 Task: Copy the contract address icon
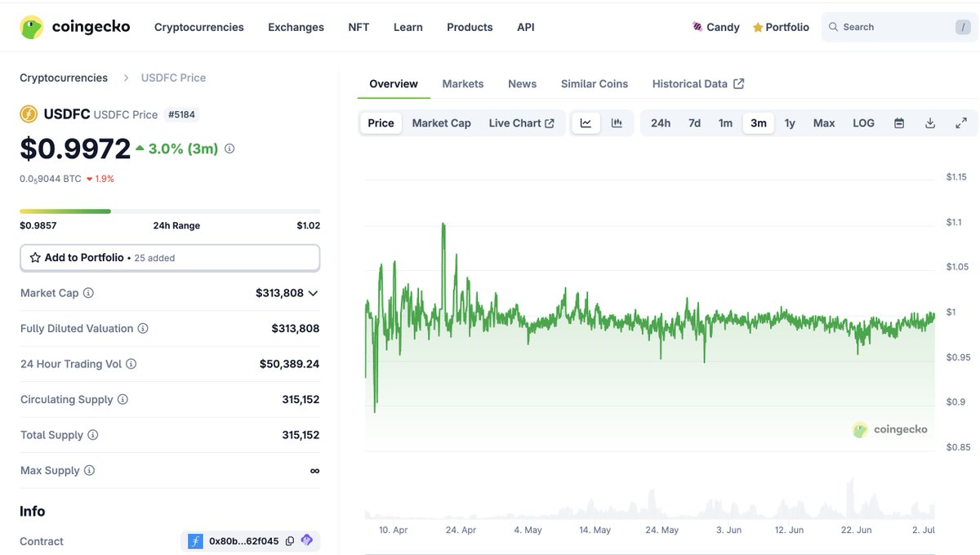point(290,541)
